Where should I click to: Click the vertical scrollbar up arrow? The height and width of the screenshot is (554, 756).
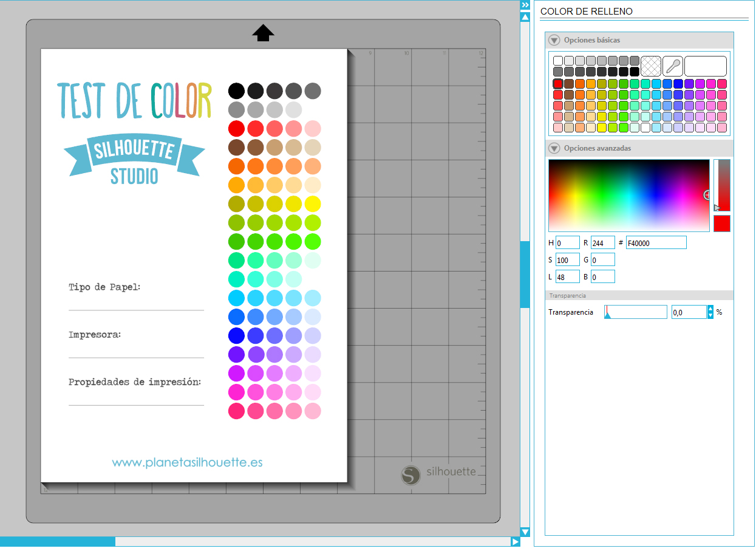[525, 17]
